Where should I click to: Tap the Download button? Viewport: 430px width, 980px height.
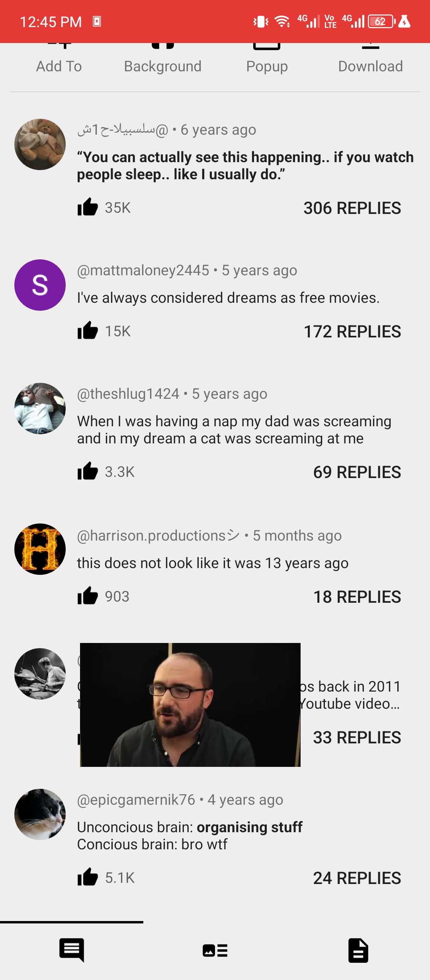point(370,60)
